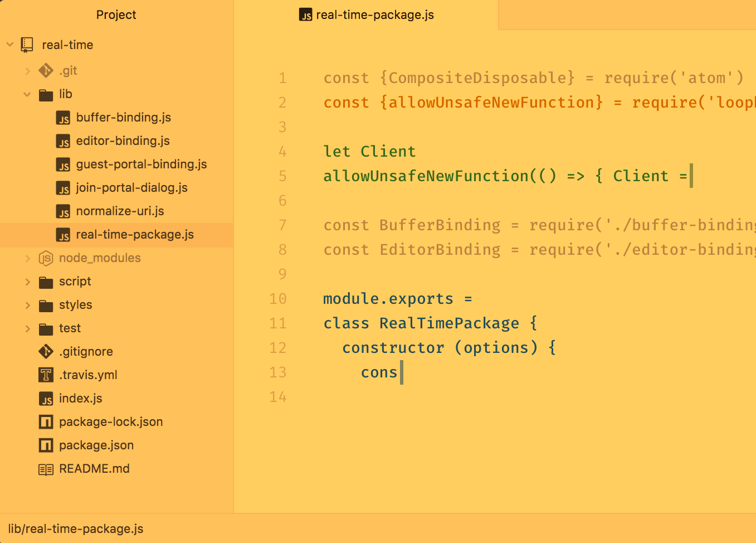Click line number 13 in the gutter
Viewport: 756px width, 543px height.
[x=278, y=372]
